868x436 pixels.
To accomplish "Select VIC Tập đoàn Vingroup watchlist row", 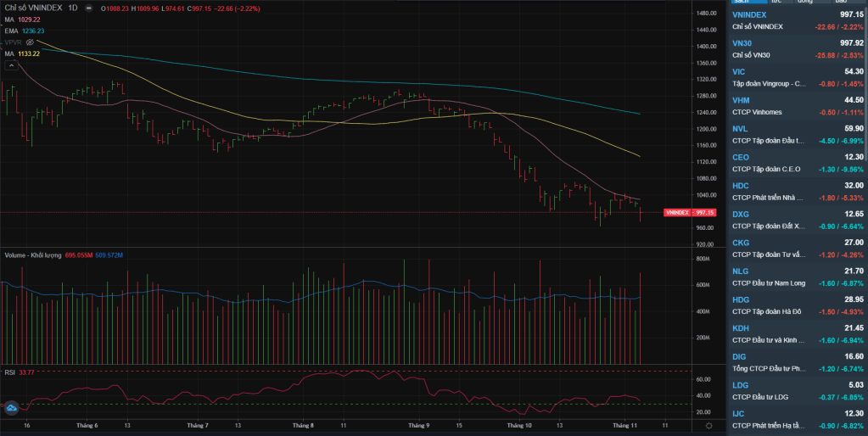I will coord(798,77).
